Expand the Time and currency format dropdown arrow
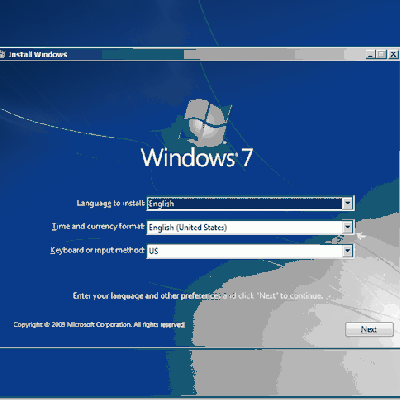The width and height of the screenshot is (400, 400). pyautogui.click(x=347, y=227)
